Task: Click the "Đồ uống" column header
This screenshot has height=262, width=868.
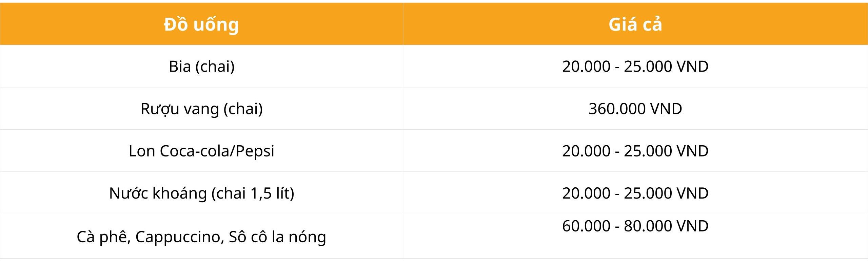Action: 201,24
